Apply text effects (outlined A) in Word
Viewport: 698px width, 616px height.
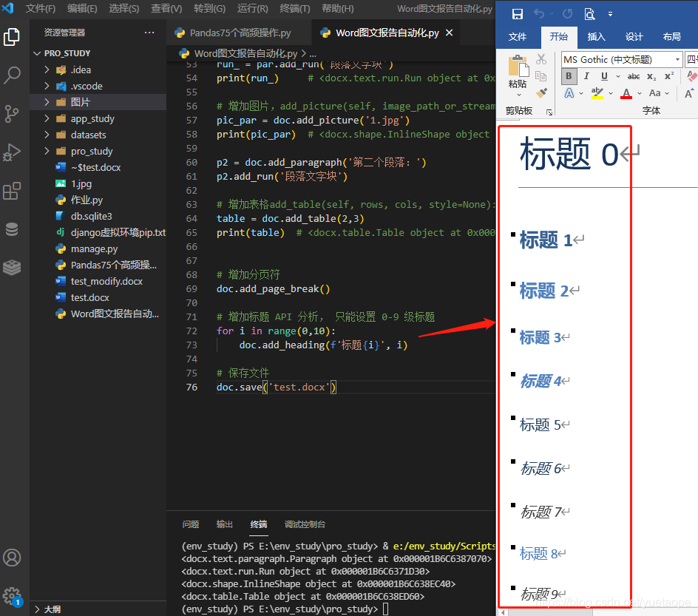pos(569,93)
